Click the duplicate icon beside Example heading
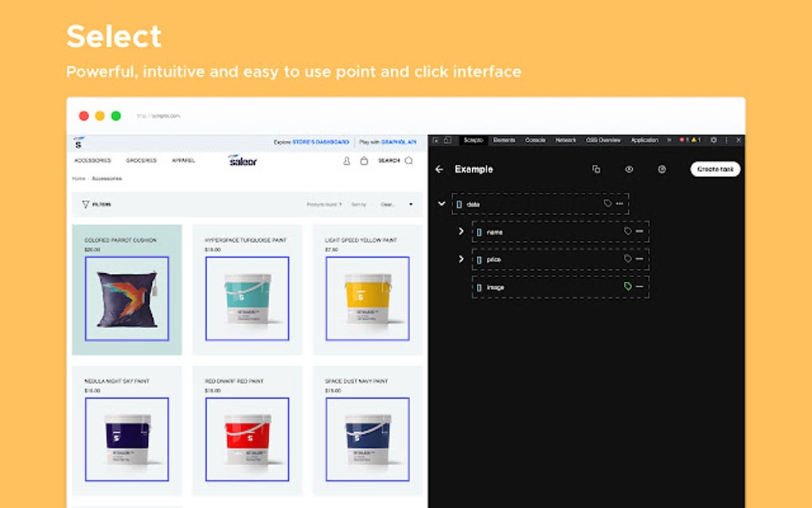Screen dimensions: 812x508 click(x=596, y=169)
